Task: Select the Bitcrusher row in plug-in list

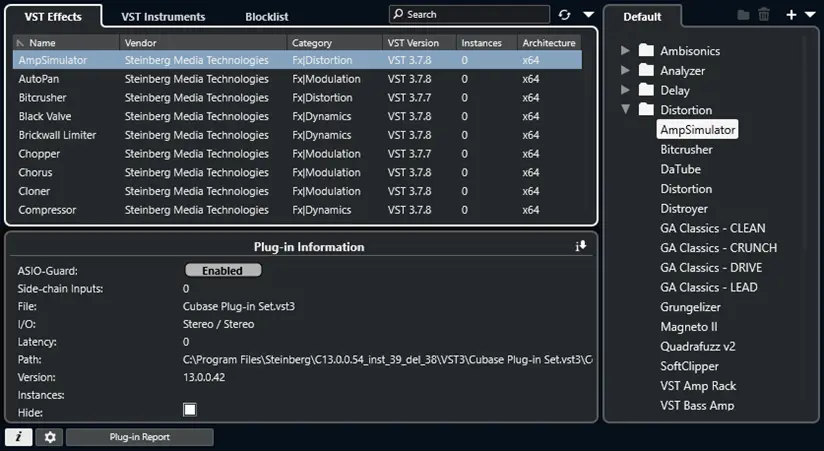Action: (297, 98)
